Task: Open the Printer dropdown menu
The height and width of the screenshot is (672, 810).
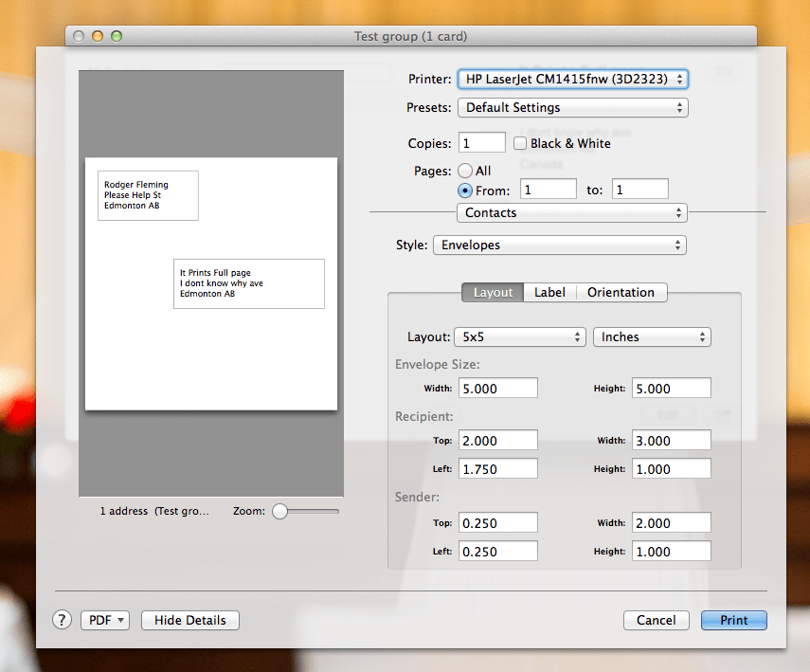Action: 571,80
